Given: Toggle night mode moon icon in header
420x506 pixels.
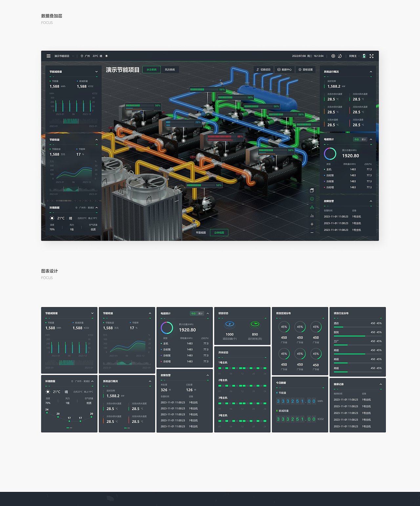Looking at the screenshot, I should (x=340, y=56).
